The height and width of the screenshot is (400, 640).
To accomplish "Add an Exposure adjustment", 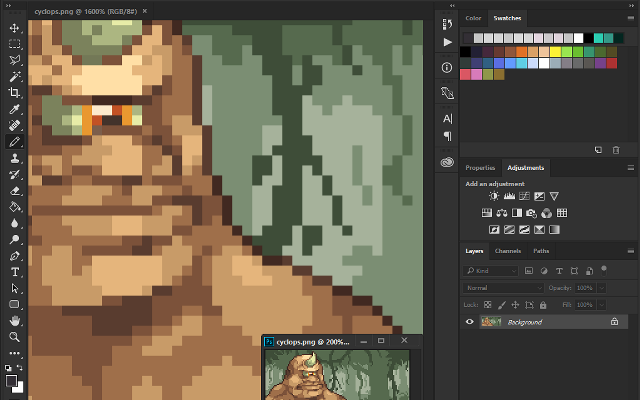I will (539, 196).
